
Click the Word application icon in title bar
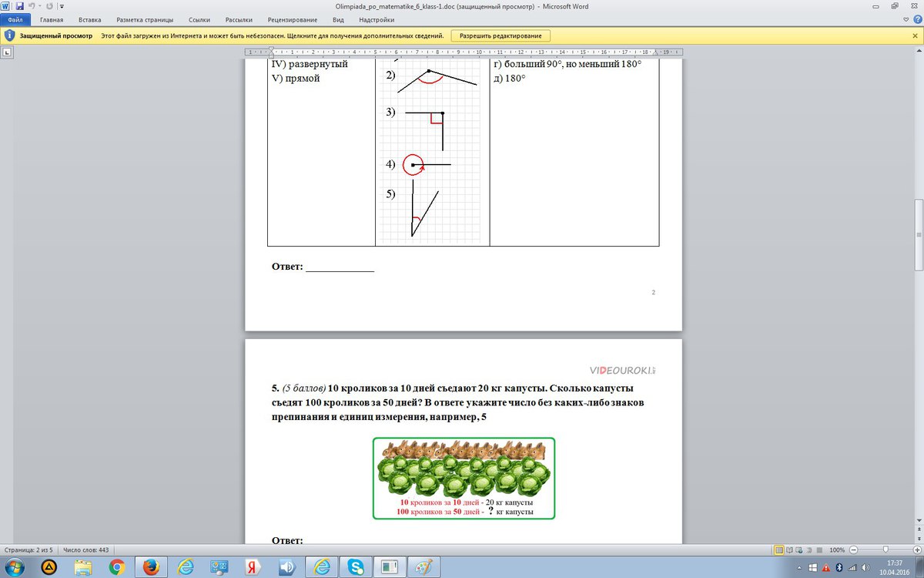pyautogui.click(x=6, y=6)
